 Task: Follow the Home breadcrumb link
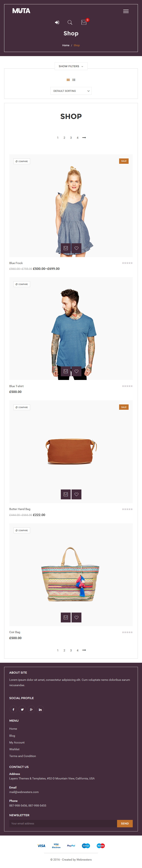pyautogui.click(x=66, y=45)
